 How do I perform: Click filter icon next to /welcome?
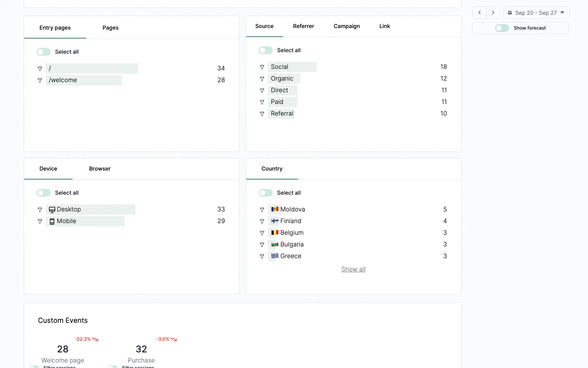[40, 80]
